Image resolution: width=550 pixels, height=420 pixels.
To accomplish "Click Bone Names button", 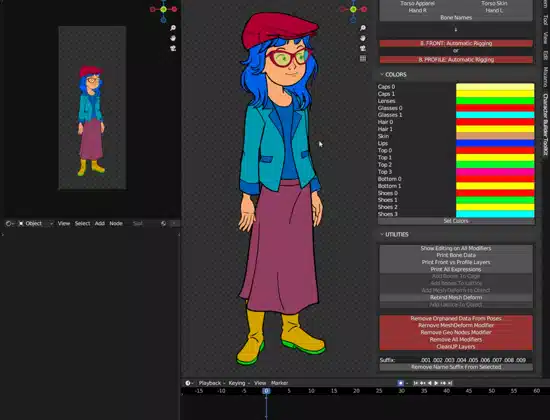I will coord(456,18).
